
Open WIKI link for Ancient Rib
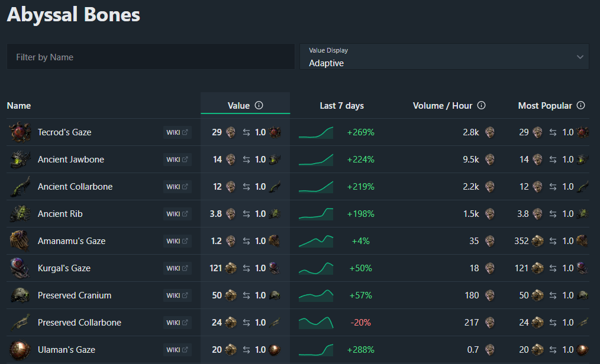pyautogui.click(x=177, y=214)
